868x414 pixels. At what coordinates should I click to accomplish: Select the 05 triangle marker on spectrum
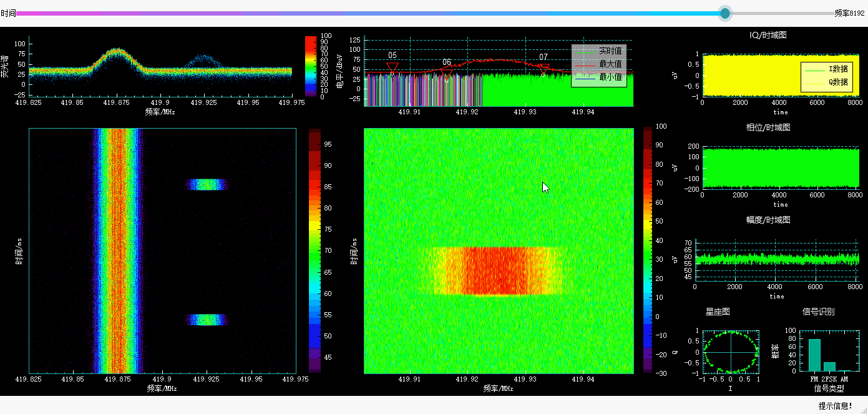[x=392, y=67]
